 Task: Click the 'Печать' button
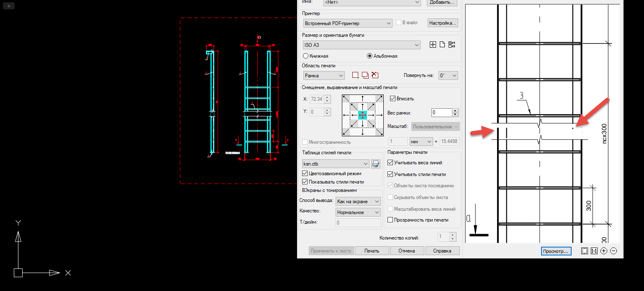(372, 251)
